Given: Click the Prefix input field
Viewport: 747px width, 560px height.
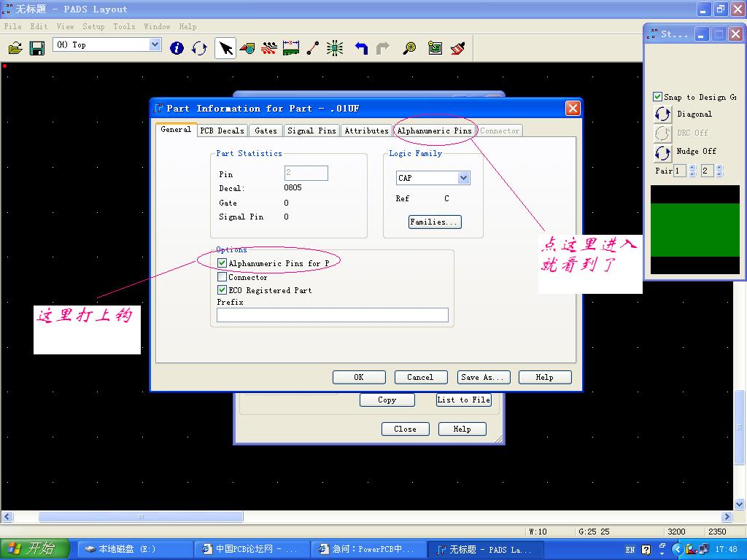Looking at the screenshot, I should click(x=333, y=315).
